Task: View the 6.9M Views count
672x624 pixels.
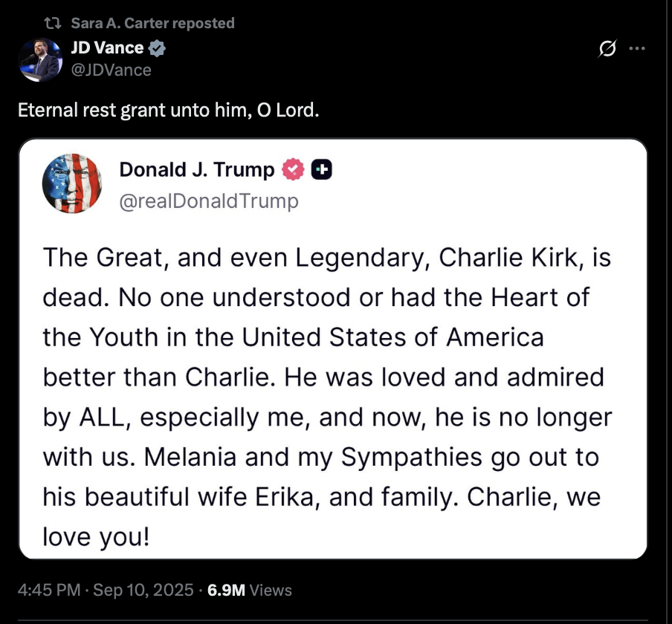Action: coord(250,591)
